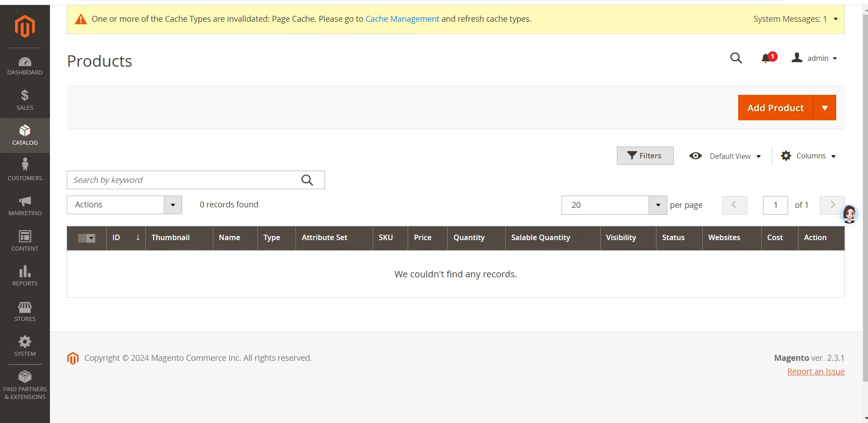
Task: Sort by the ID column
Action: 126,238
